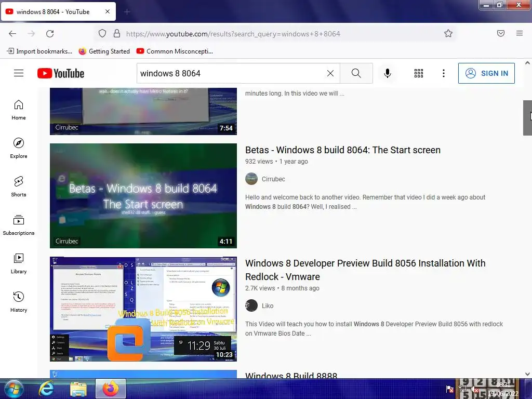Open Subscriptions in the sidebar
532x399 pixels.
click(x=19, y=225)
